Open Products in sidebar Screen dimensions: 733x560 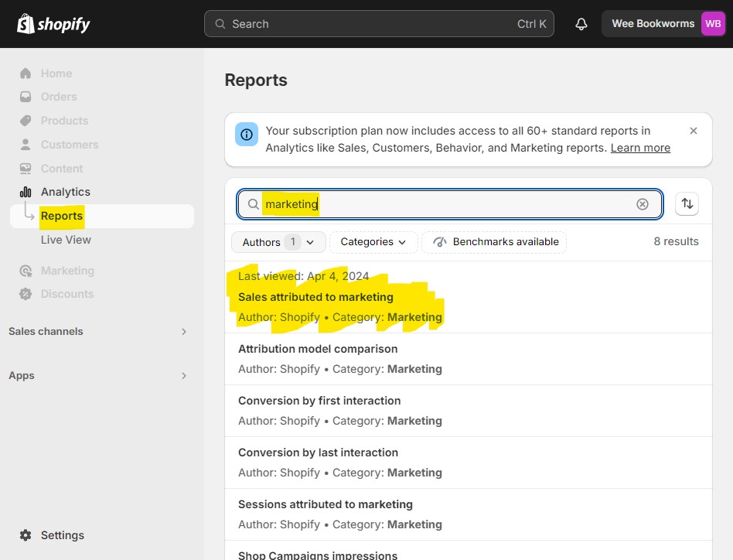[x=64, y=121]
